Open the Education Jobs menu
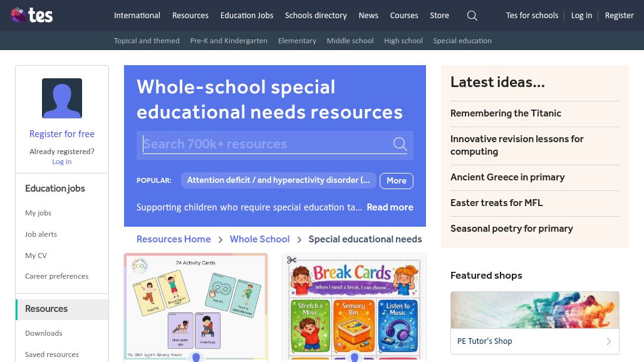Screen dimensions: 644x362 pyautogui.click(x=246, y=16)
